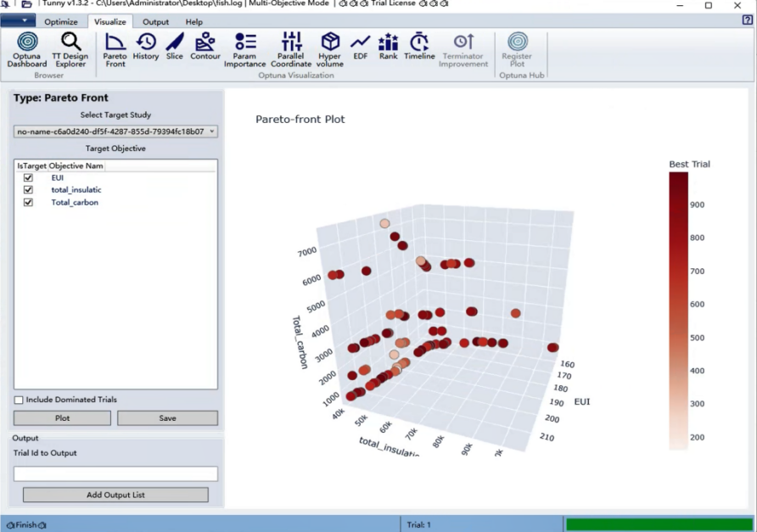757x532 pixels.
Task: Click the Finish status text
Action: (x=26, y=524)
